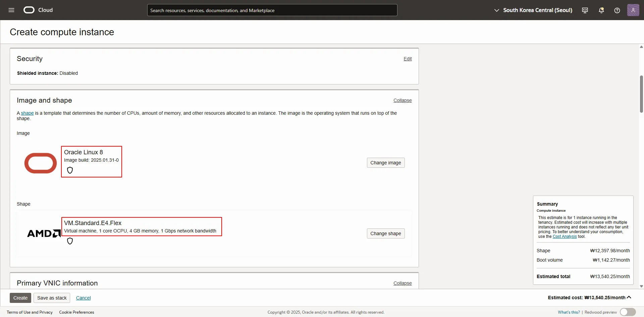
Task: Open the help question mark icon
Action: coord(617,10)
